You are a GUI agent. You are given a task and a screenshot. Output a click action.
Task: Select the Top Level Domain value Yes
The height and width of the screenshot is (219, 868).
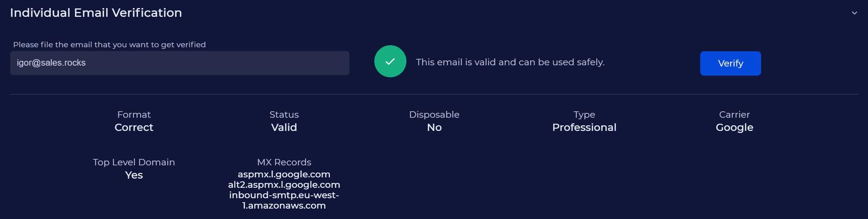[x=134, y=175]
